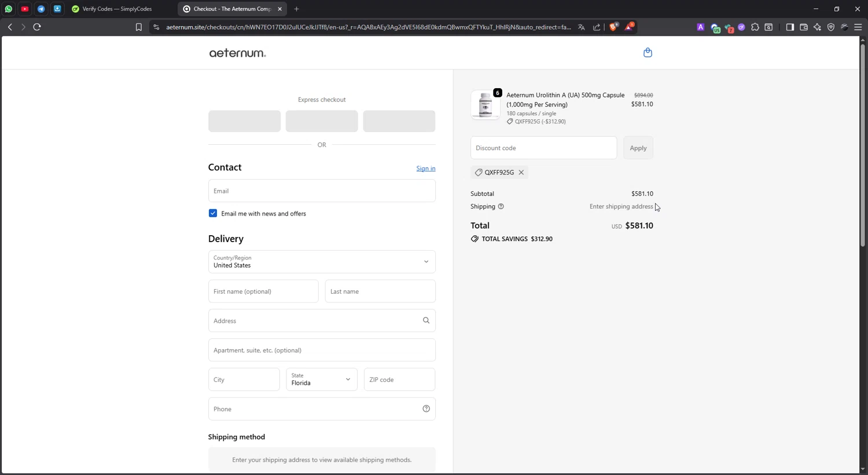Click the middle express checkout button
Image resolution: width=868 pixels, height=475 pixels.
pos(322,122)
